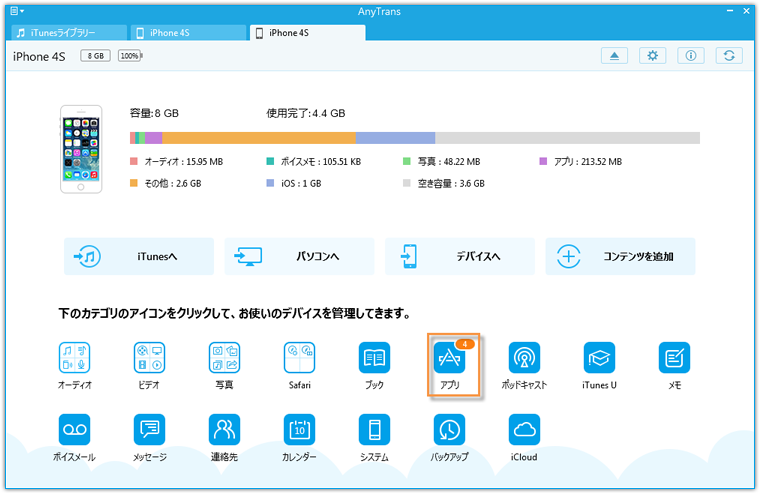
Task: Open the Safari category icon
Action: pyautogui.click(x=300, y=358)
